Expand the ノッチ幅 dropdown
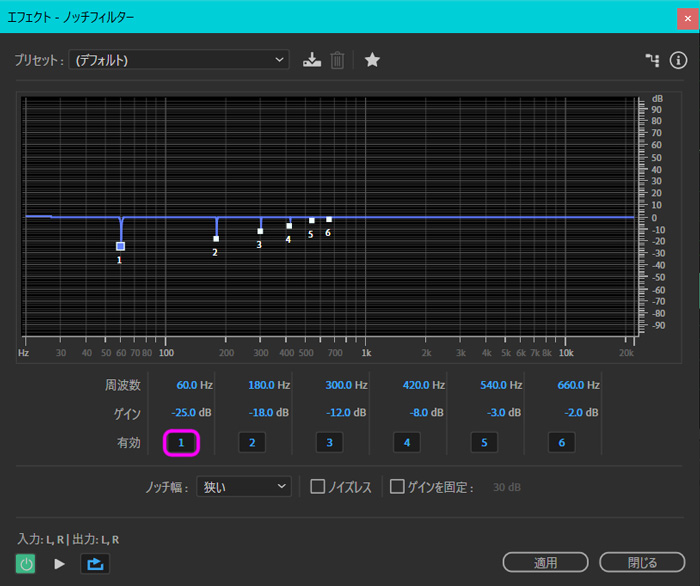 pos(243,487)
